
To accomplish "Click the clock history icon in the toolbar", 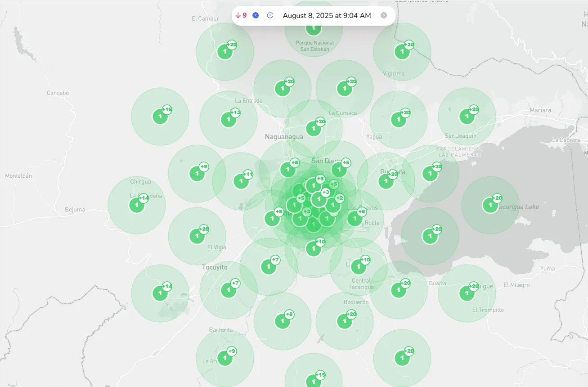I will coord(270,15).
